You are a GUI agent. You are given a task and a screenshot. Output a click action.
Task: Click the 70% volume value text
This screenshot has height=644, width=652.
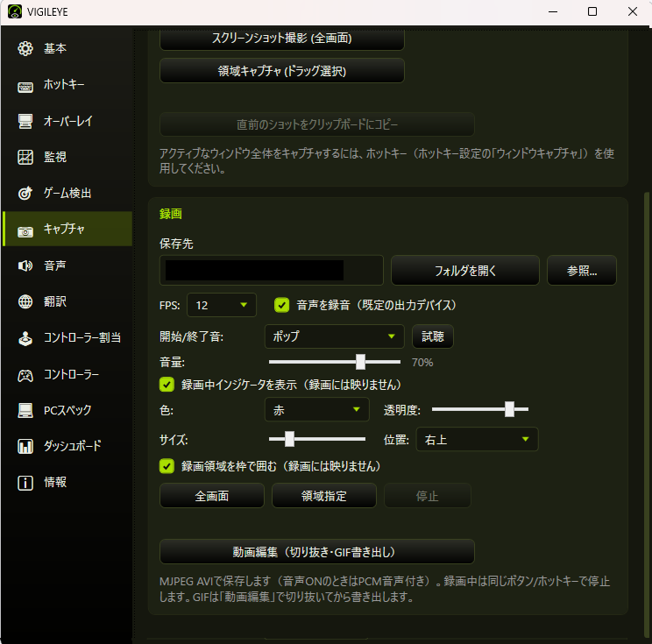coord(422,363)
